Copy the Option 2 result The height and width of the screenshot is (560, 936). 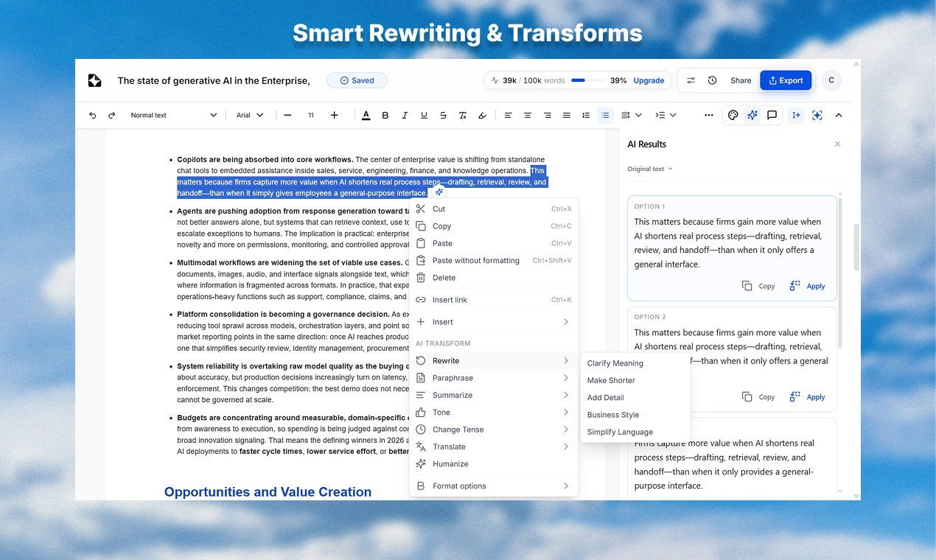click(x=758, y=396)
